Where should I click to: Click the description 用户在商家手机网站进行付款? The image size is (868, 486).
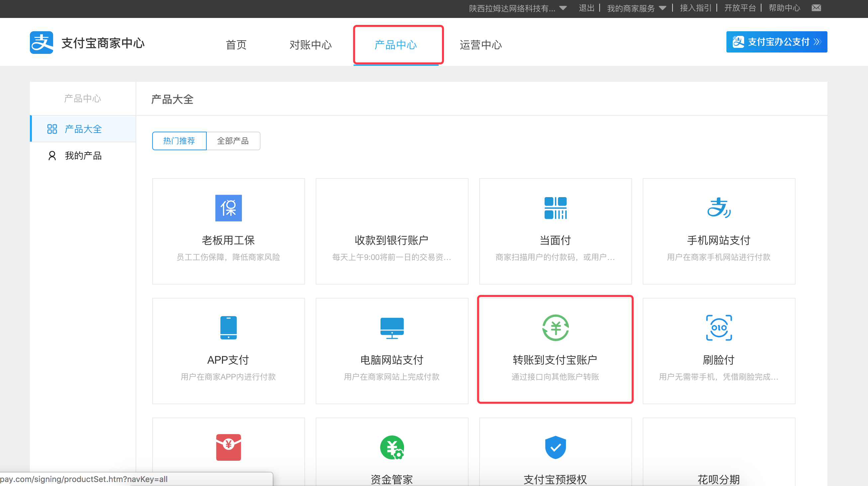(x=719, y=257)
